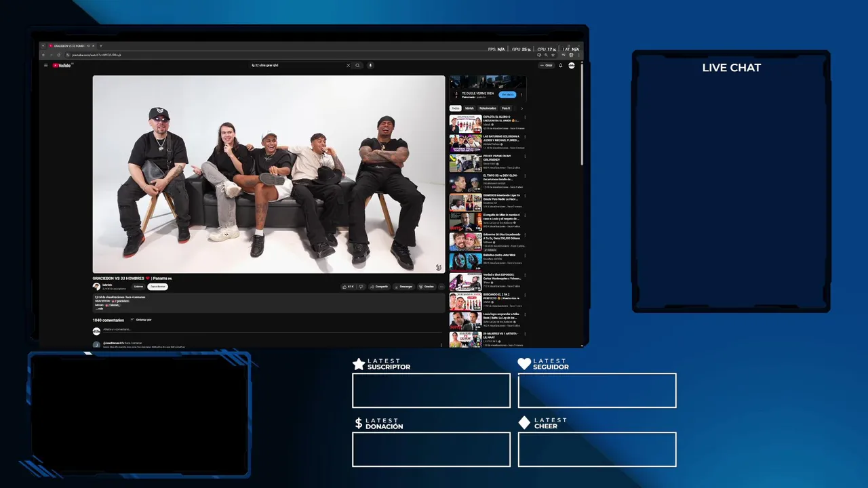Open the EXPLOTA EL GLOBO video thumbnail
868x488 pixels.
click(466, 123)
